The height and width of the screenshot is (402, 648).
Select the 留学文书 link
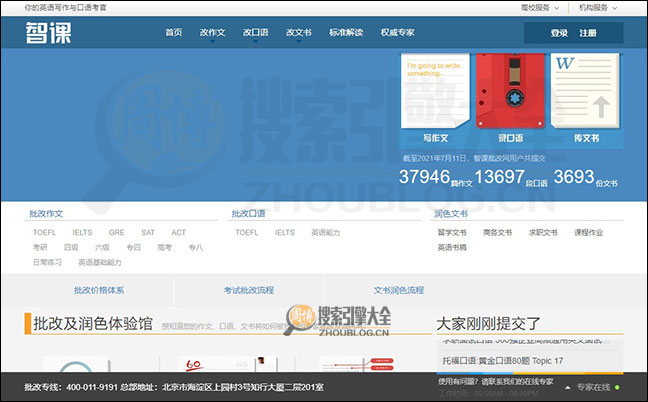[x=452, y=233]
